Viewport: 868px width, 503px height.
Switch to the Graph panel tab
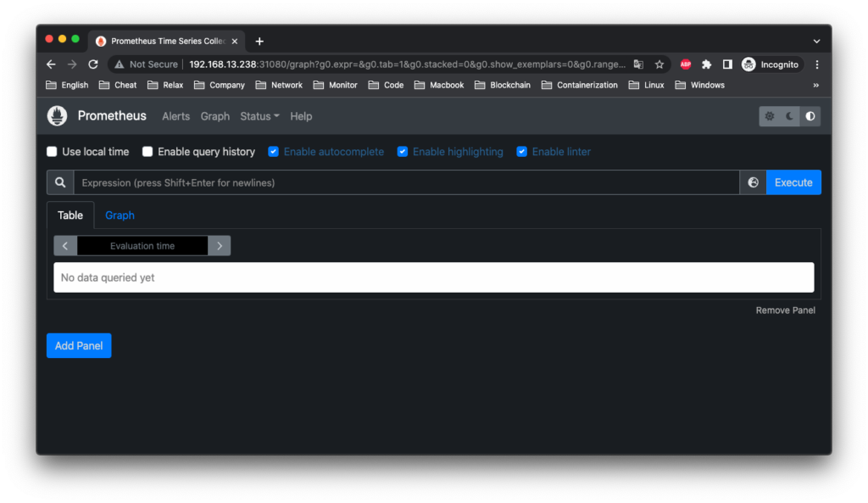pyautogui.click(x=120, y=215)
